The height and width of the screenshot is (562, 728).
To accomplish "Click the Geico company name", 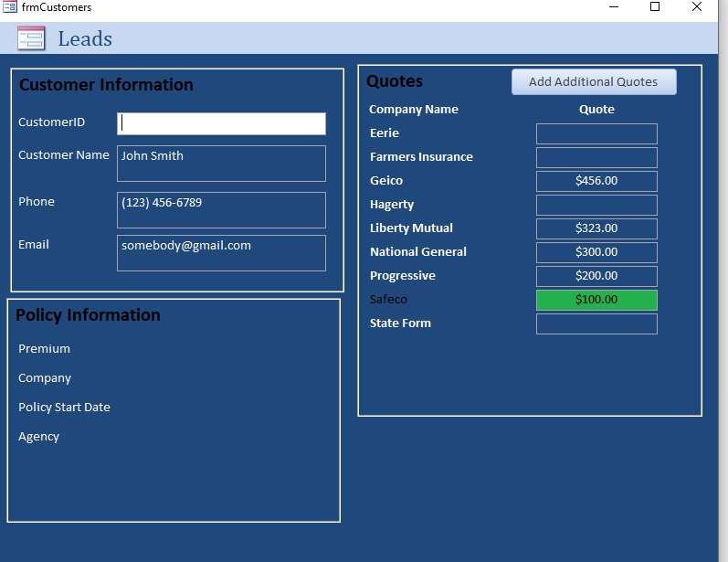I will [386, 181].
